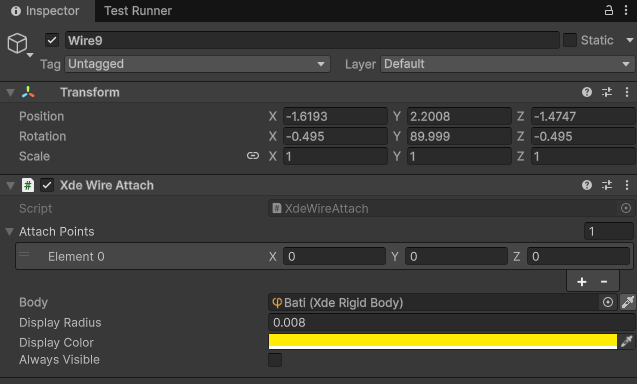Click Rotation Z field value

pyautogui.click(x=583, y=136)
